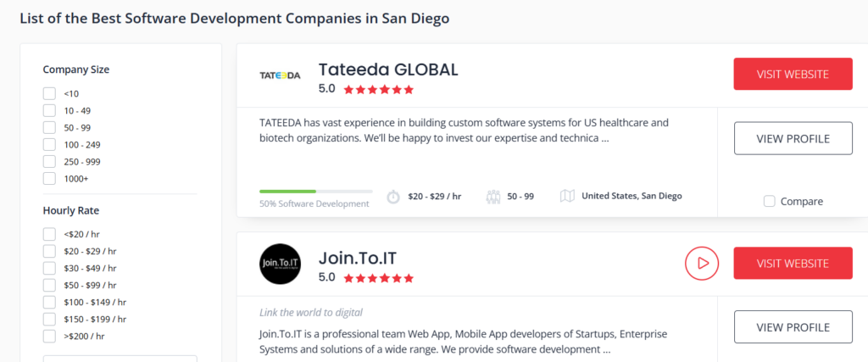Viewport: 868px width, 362px height.
Task: Click Join.To.IT's five-star rating
Action: pos(379,278)
